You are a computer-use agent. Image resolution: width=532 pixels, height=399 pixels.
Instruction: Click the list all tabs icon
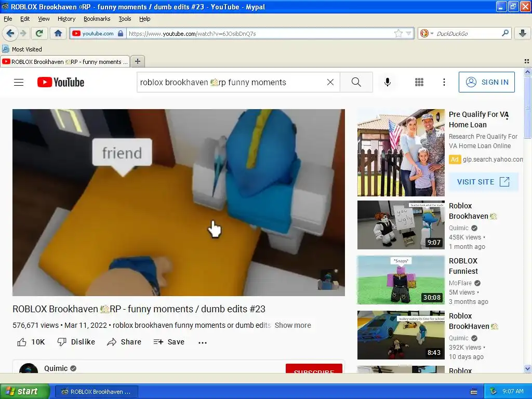point(527,61)
